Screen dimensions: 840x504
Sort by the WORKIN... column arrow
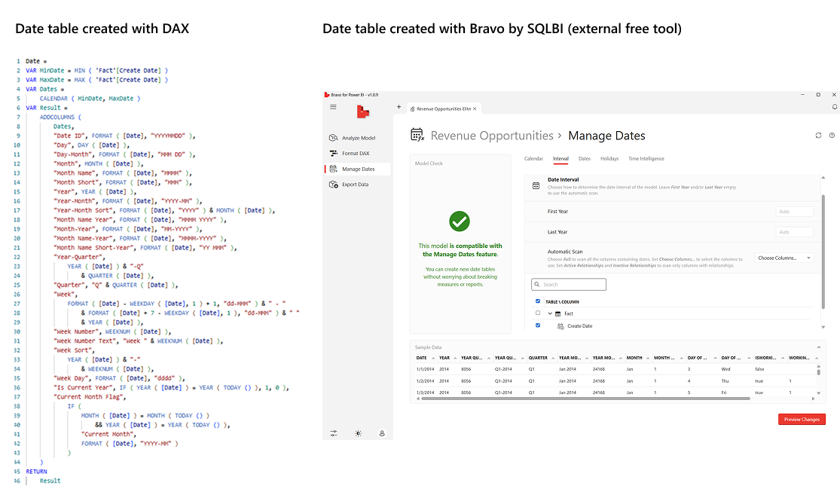[817, 358]
